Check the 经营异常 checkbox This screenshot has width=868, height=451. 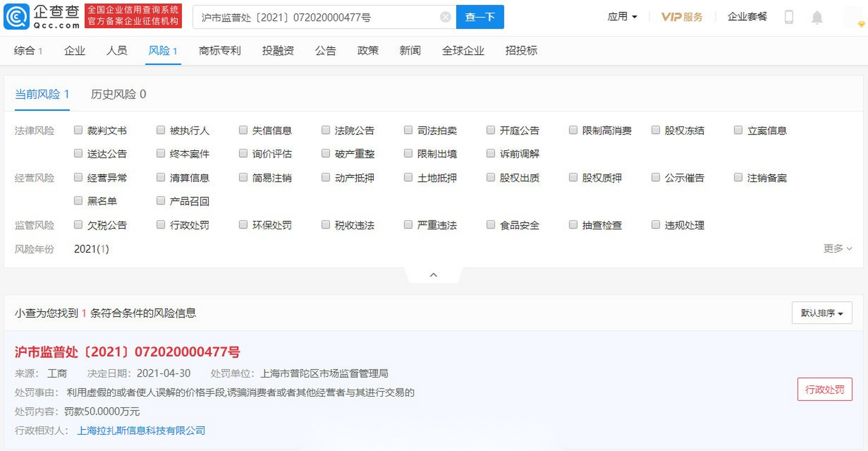pos(78,177)
